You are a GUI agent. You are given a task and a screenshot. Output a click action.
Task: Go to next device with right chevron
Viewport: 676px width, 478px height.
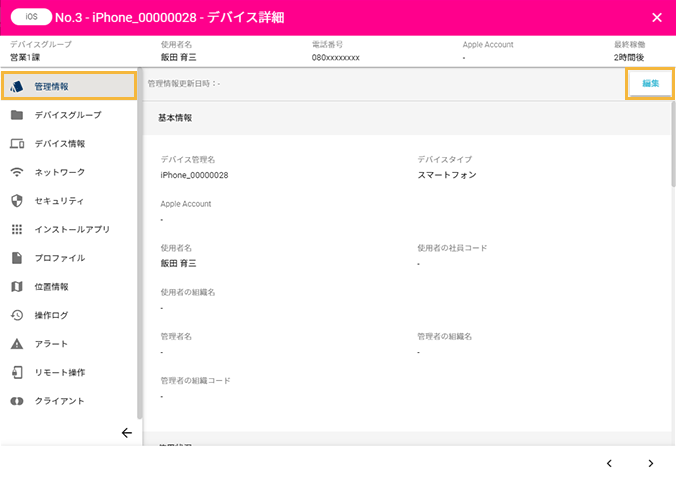[651, 463]
